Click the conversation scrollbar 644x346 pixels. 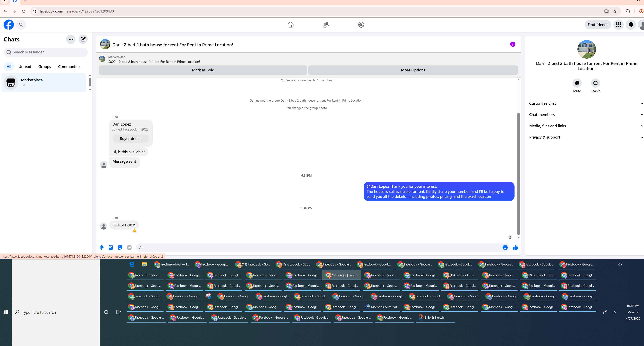coord(518,174)
